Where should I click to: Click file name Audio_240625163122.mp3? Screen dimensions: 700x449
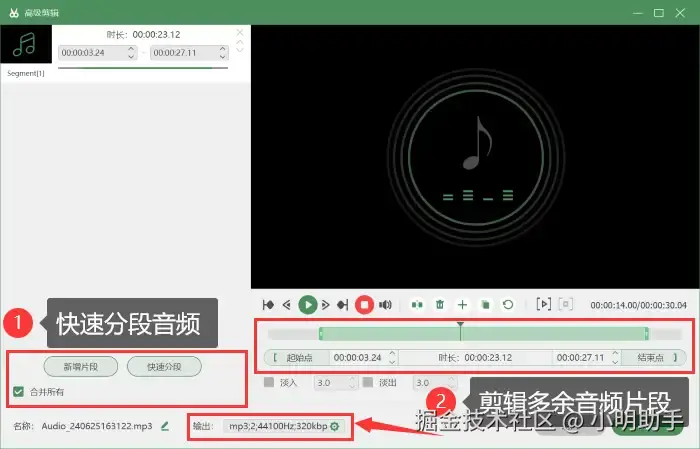97,426
